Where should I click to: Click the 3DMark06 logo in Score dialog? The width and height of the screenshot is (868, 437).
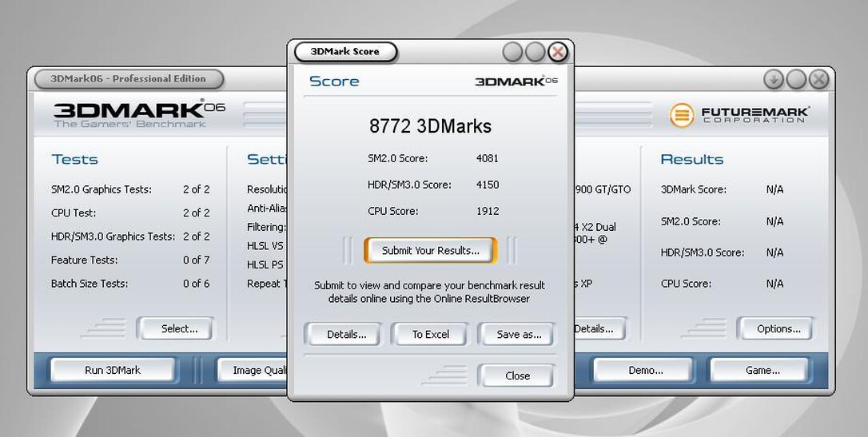516,81
